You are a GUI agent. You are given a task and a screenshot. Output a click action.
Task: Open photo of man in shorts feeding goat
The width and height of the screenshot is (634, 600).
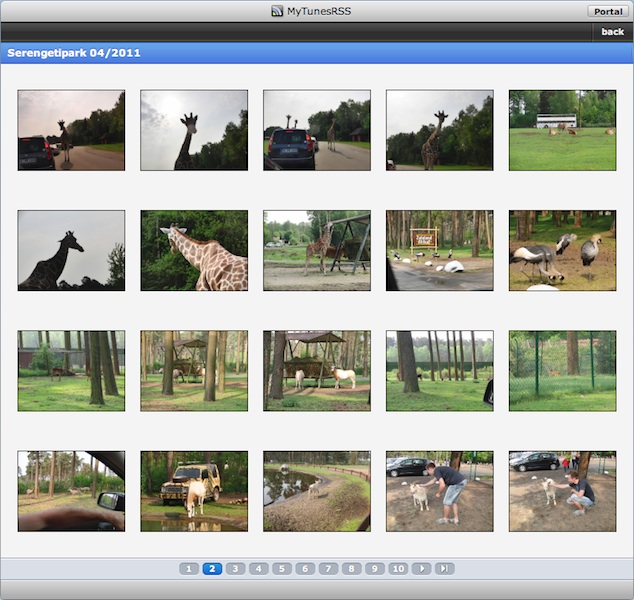click(439, 490)
